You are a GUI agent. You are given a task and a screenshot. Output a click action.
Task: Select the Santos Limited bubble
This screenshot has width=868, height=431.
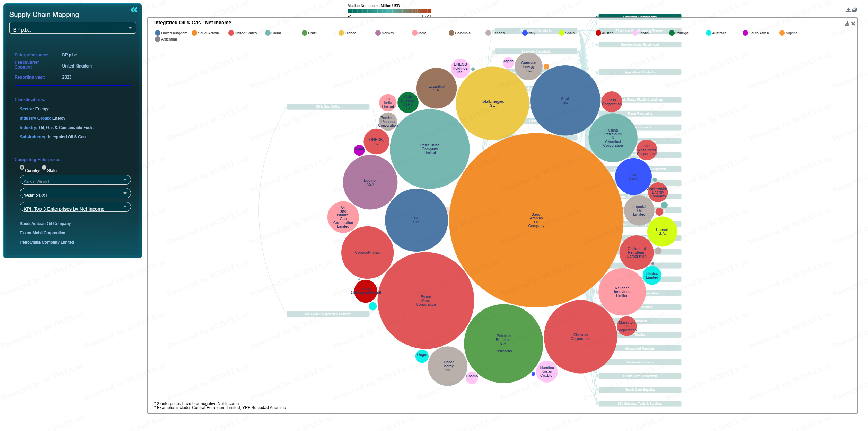(652, 275)
